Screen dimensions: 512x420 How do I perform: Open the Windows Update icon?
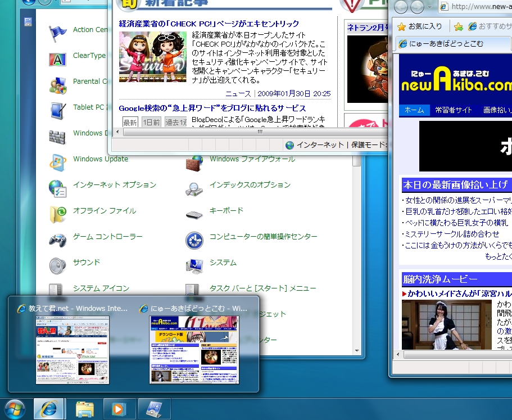58,162
